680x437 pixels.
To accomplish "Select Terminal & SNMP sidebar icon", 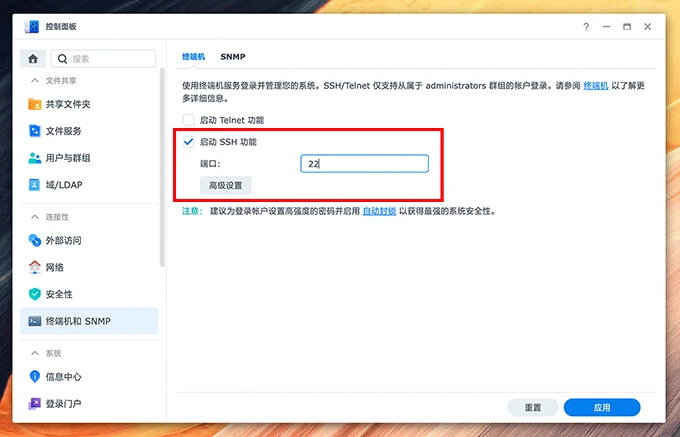I will [35, 321].
